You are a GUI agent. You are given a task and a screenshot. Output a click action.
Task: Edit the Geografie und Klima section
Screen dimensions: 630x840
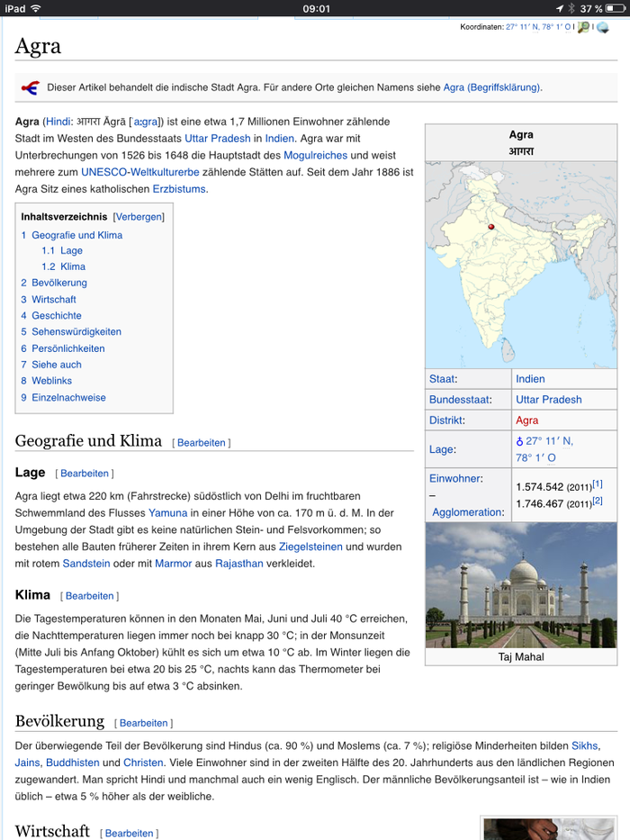point(201,443)
